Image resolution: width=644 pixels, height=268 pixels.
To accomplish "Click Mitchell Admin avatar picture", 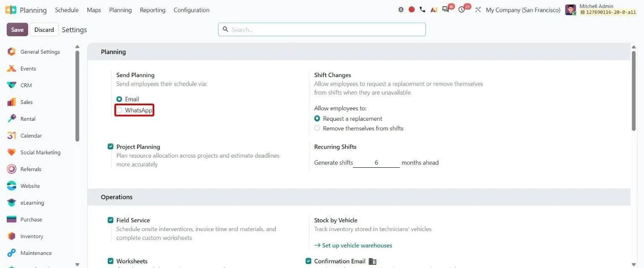I will point(571,10).
